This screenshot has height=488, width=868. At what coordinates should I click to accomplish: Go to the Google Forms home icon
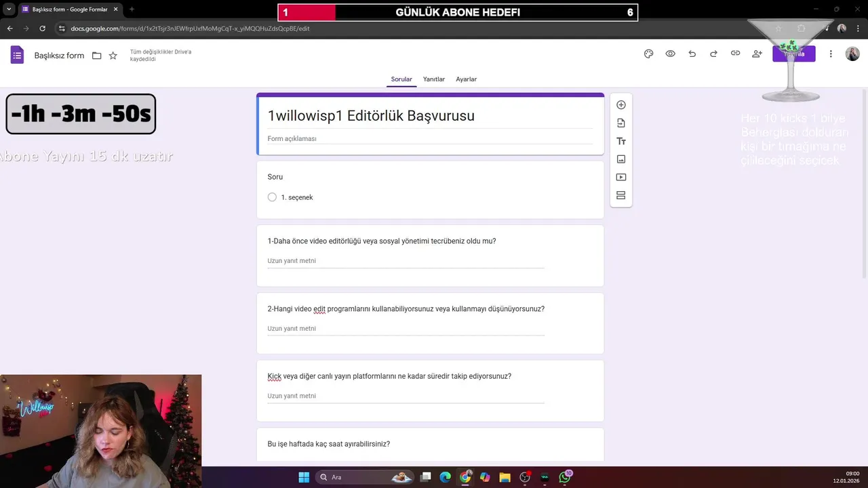pyautogui.click(x=17, y=55)
